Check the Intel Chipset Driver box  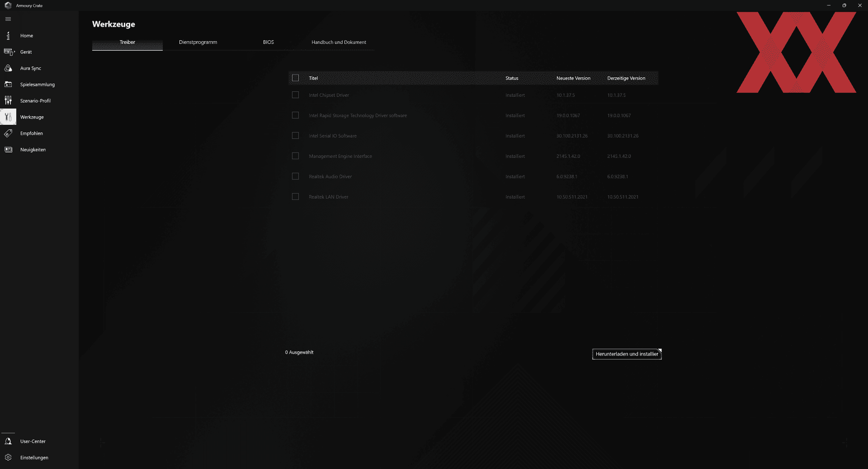pyautogui.click(x=296, y=95)
